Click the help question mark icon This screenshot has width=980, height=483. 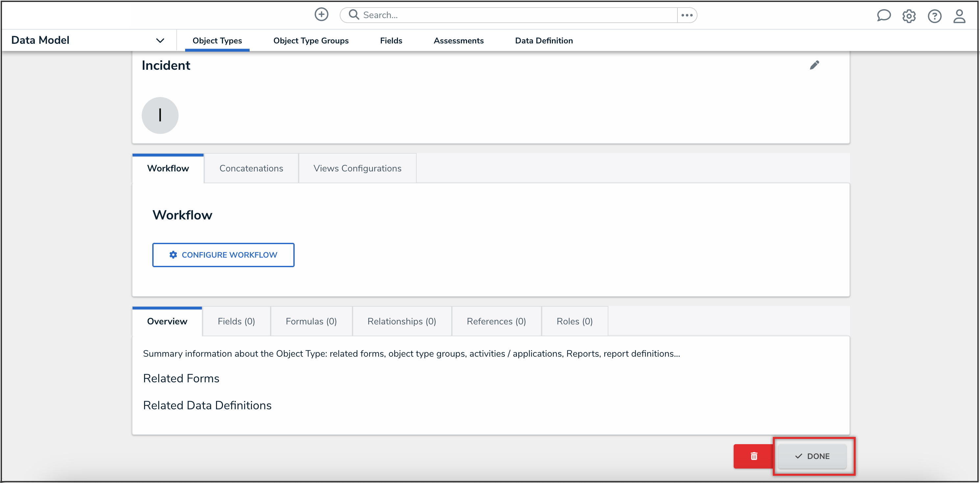click(x=934, y=16)
